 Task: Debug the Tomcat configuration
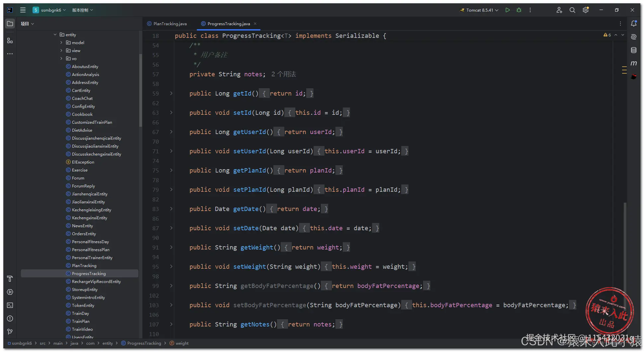coord(519,10)
